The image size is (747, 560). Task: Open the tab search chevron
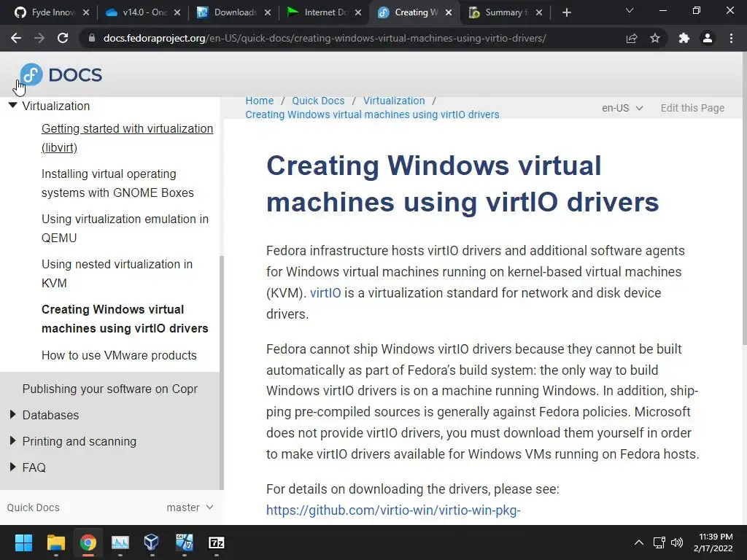click(x=630, y=10)
